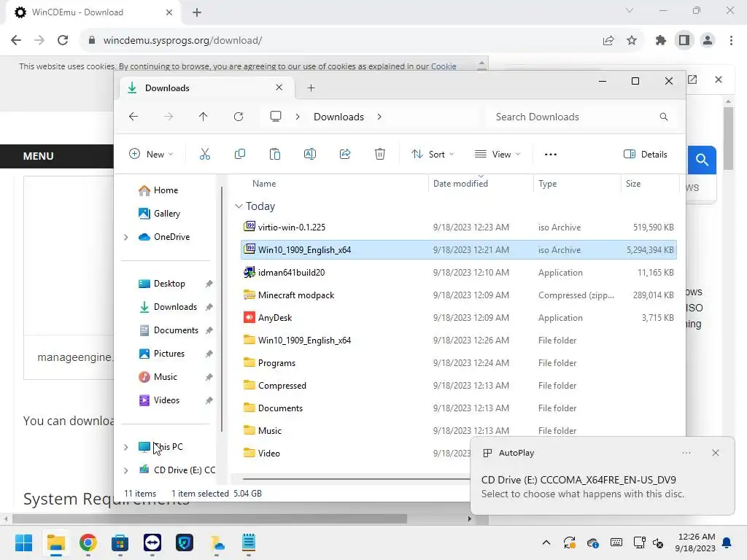Screen dimensions: 747x560
Task: Share this page via Chrome share icon
Action: (x=608, y=41)
